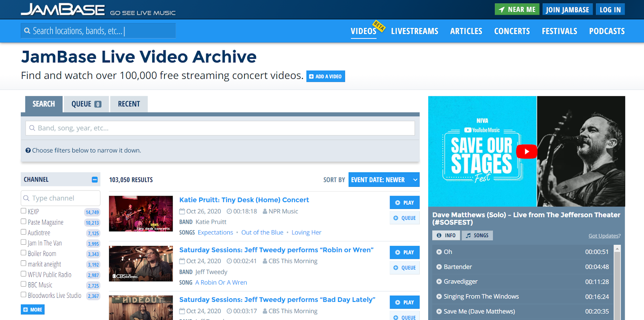644x320 pixels.
Task: Select the Boiler Room channel checkbox
Action: point(23,253)
